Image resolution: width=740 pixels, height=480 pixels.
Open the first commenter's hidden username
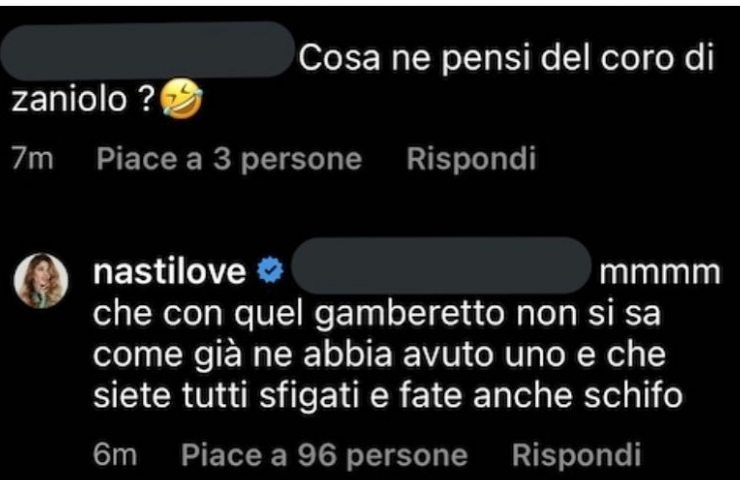(x=150, y=53)
